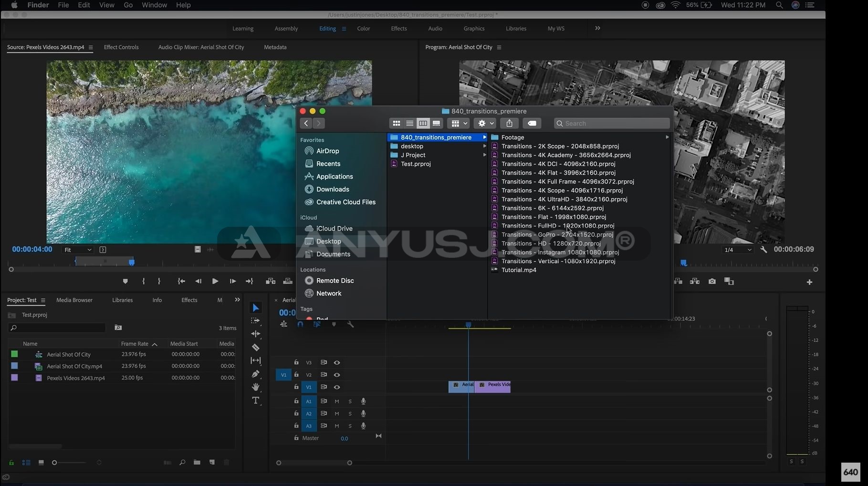Select the Pen tool
This screenshot has height=486, width=868.
point(256,374)
